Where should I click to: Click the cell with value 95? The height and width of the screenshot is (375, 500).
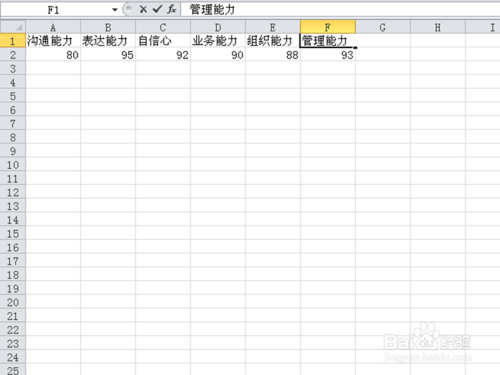pos(108,55)
